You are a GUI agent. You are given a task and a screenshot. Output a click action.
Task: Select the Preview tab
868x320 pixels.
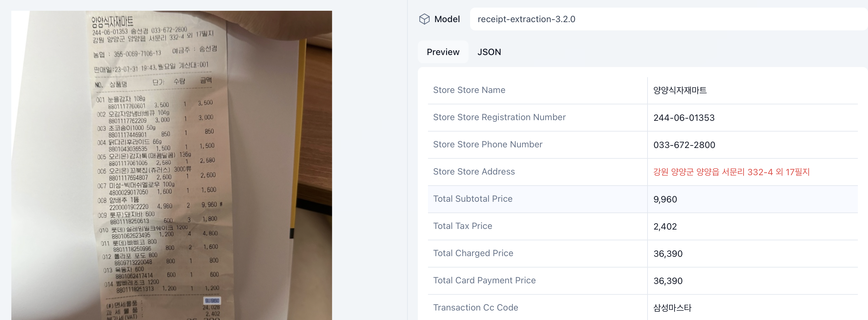(443, 52)
